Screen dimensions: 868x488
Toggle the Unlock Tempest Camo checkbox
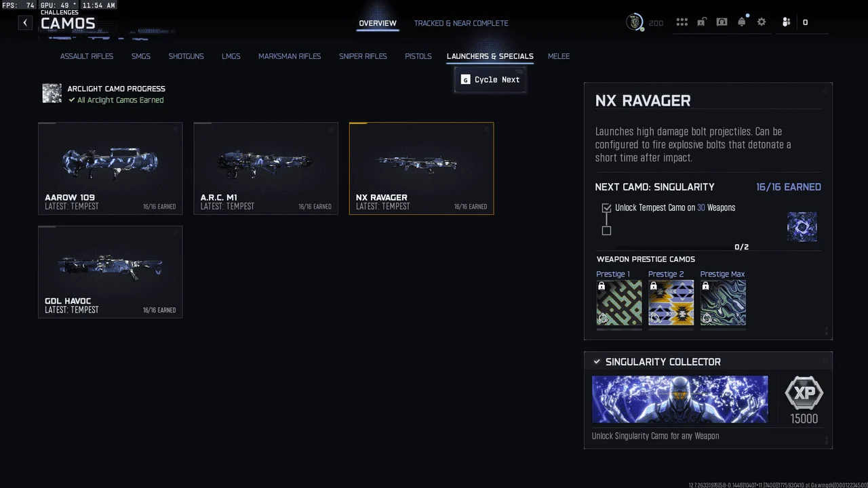(x=606, y=208)
